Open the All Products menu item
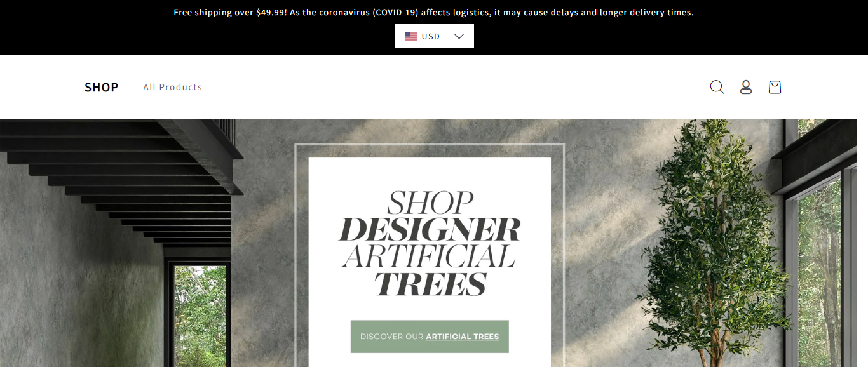Screen dimensions: 868x367 click(x=173, y=87)
